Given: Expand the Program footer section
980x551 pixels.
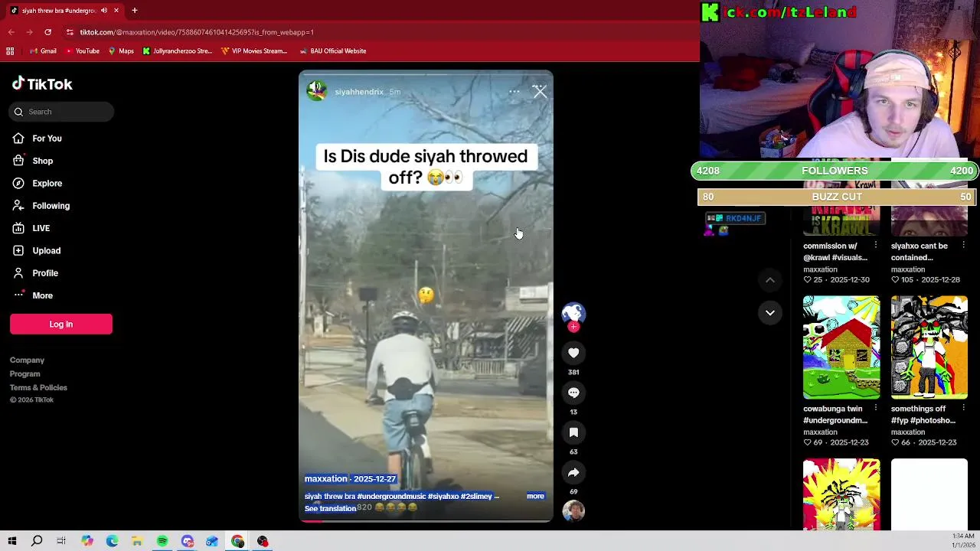Looking at the screenshot, I should [24, 373].
